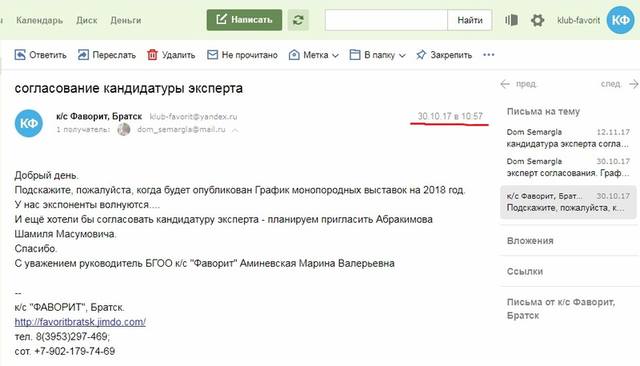Click the sender's КФ avatar circle
Viewport: 640px width, 366px height.
click(29, 123)
